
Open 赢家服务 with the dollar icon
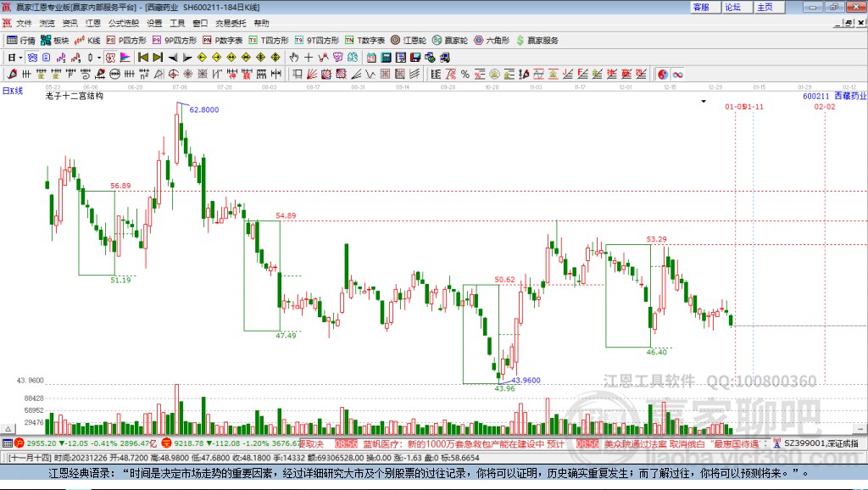537,40
